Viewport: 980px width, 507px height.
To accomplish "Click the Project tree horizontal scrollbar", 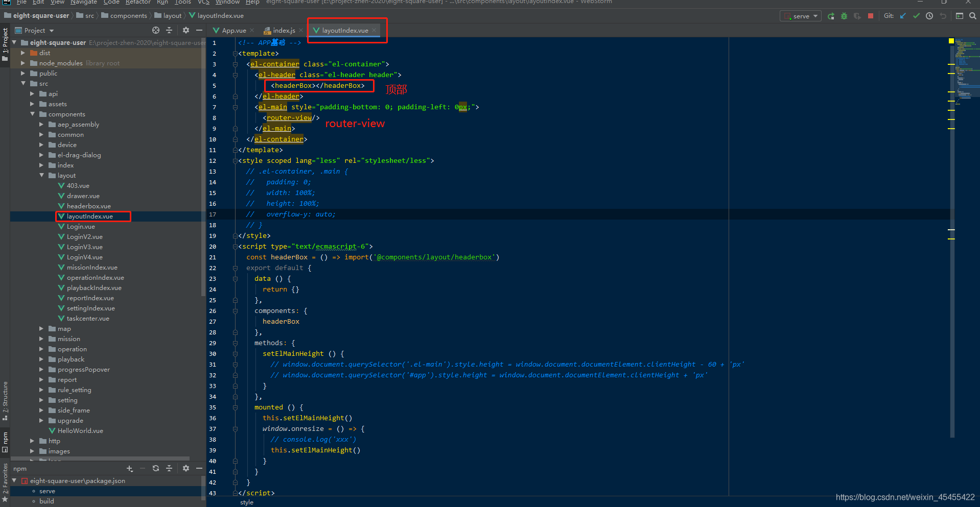I will 100,459.
